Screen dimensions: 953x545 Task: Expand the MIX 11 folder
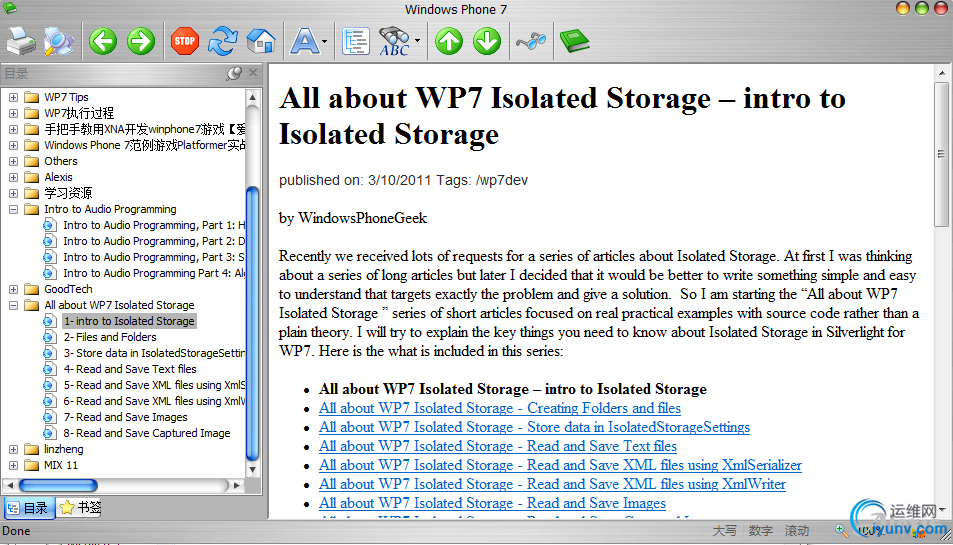[x=13, y=465]
